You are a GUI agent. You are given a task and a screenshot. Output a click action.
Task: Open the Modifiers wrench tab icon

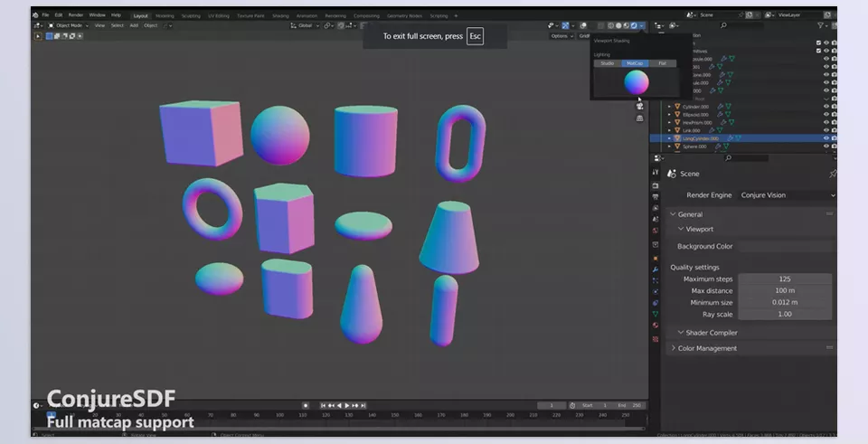656,269
